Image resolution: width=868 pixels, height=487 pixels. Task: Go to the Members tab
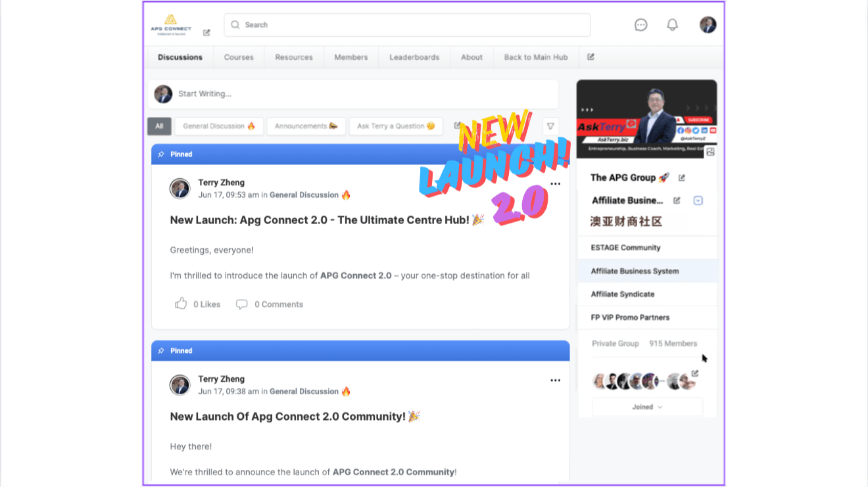351,57
